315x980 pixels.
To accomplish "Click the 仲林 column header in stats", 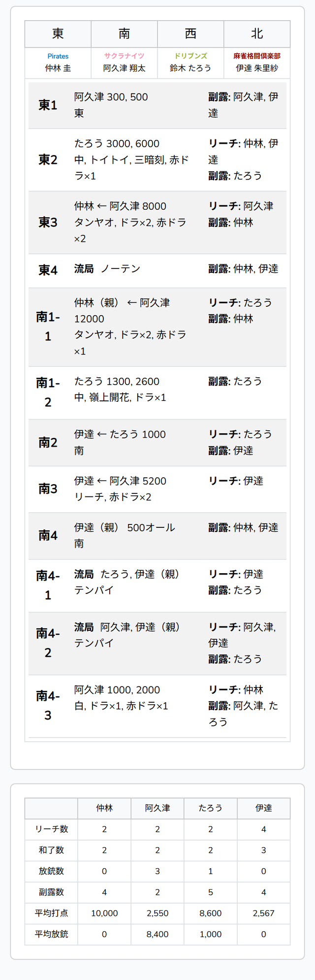I will [104, 808].
